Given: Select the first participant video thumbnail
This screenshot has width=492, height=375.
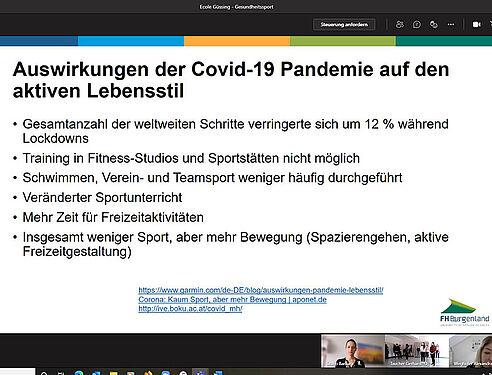Looking at the screenshot, I should (353, 351).
